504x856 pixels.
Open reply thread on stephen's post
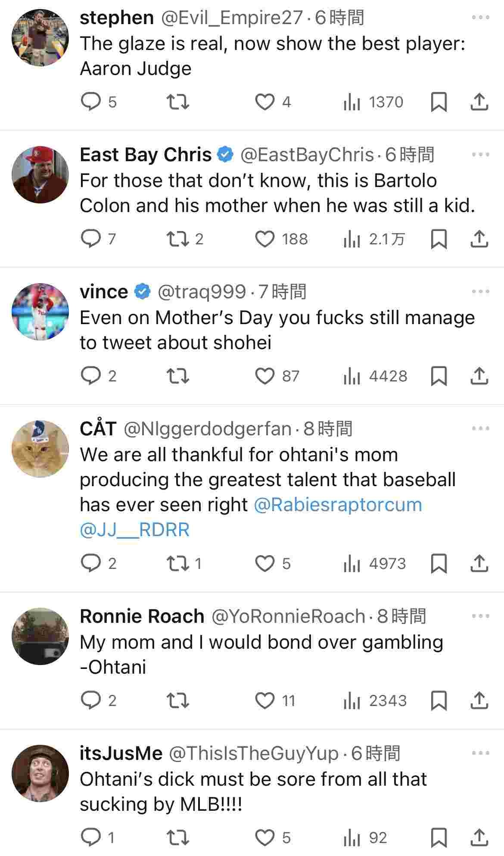[91, 102]
